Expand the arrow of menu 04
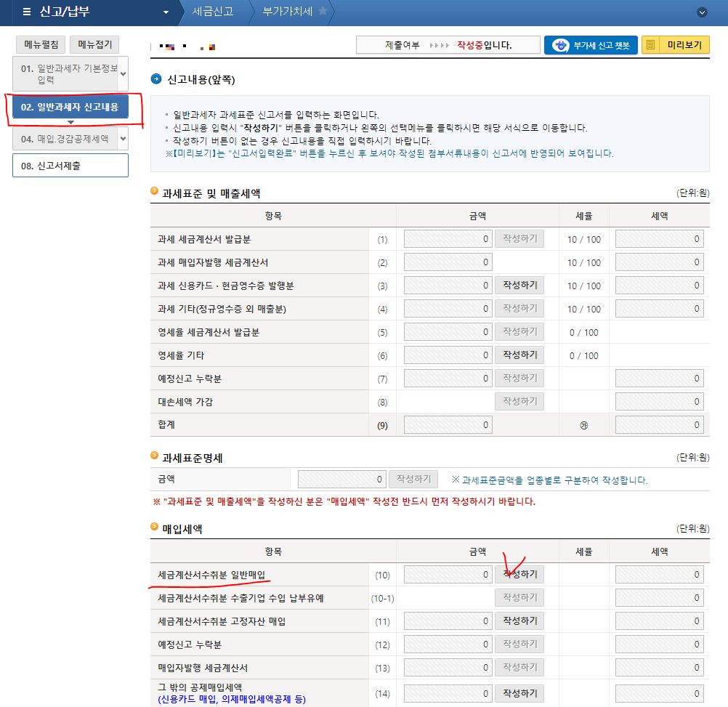The width and height of the screenshot is (728, 707). [123, 138]
